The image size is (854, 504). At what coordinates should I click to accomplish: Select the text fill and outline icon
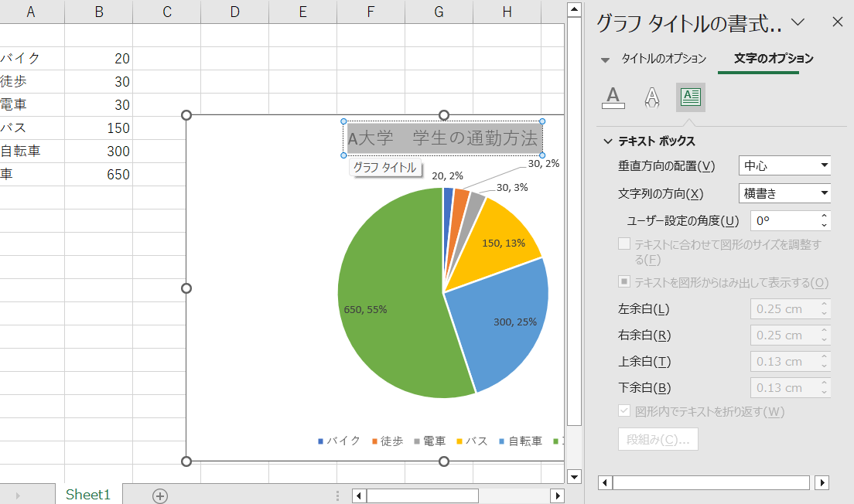(613, 97)
